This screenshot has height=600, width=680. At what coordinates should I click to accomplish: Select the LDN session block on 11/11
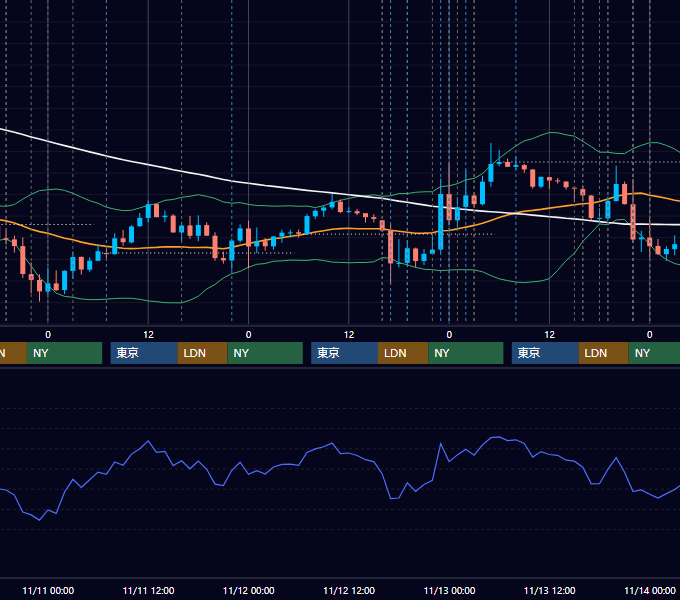pyautogui.click(x=203, y=353)
